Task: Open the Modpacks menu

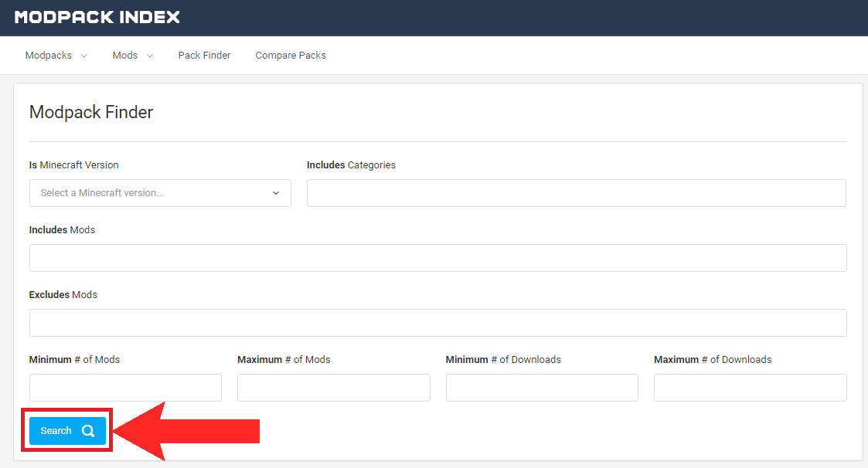Action: click(x=49, y=56)
